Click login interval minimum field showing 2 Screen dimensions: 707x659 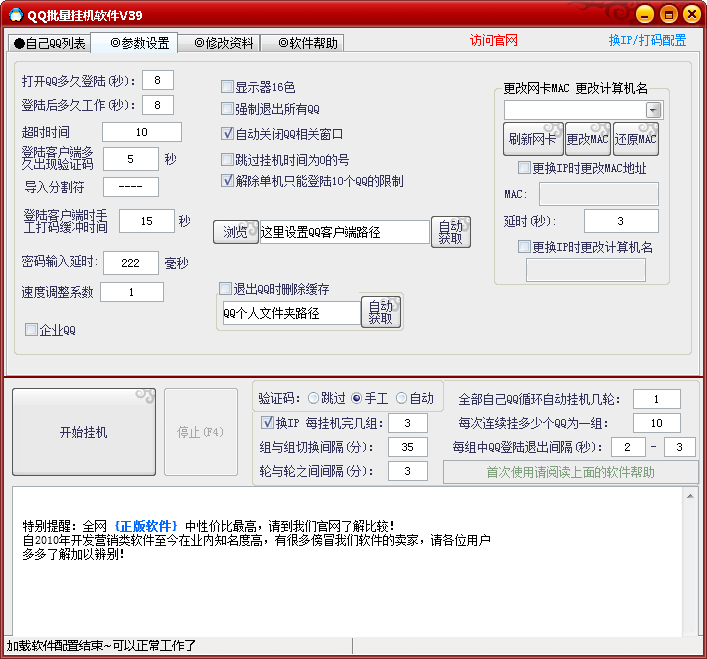(x=628, y=447)
